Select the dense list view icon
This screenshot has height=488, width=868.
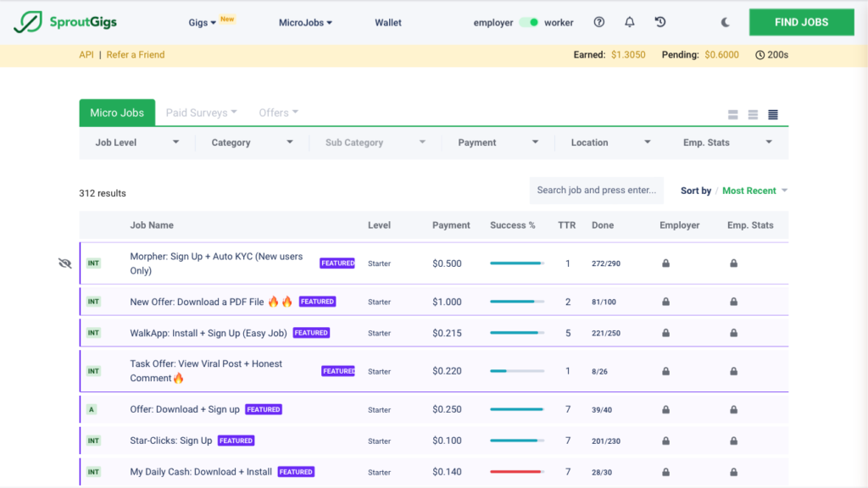point(772,113)
